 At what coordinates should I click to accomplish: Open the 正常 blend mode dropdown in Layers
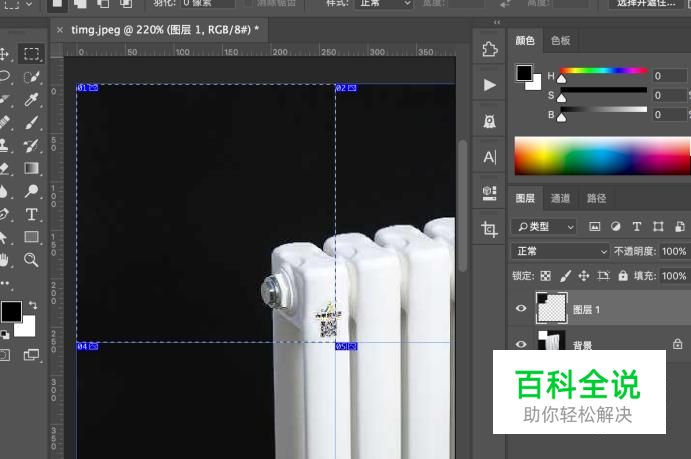click(560, 252)
